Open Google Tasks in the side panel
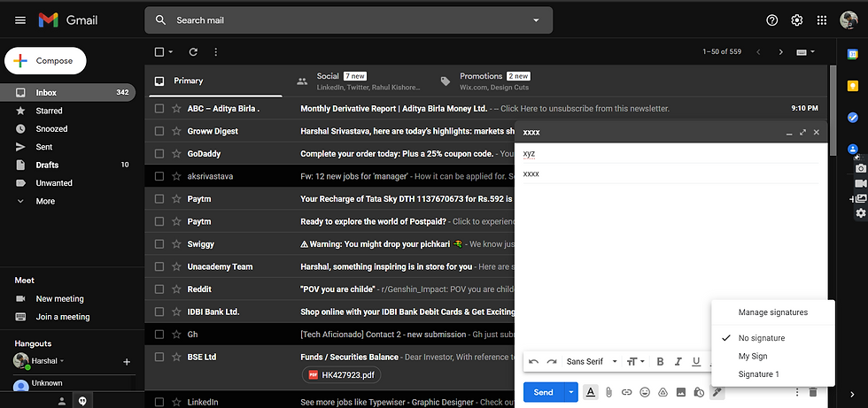This screenshot has height=408, width=868. [853, 117]
